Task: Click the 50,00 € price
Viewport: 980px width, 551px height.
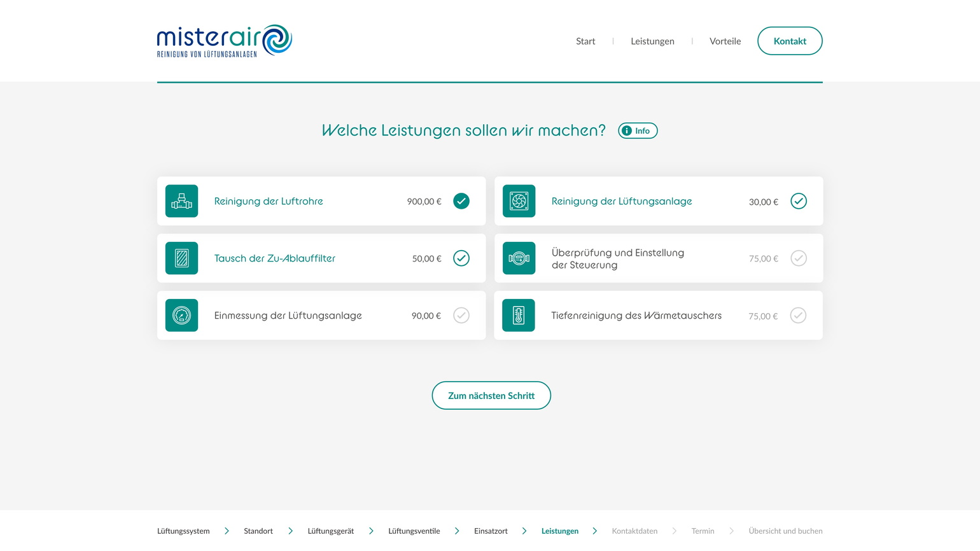Action: [x=427, y=259]
